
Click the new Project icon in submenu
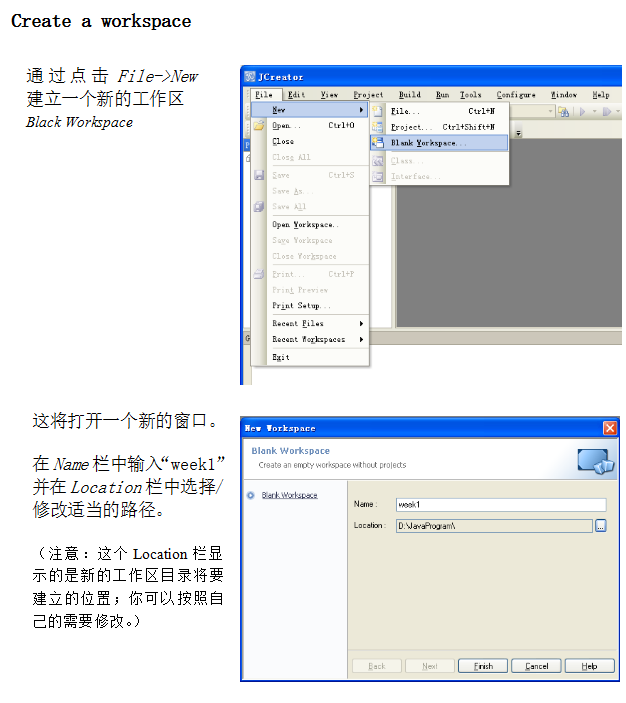pyautogui.click(x=378, y=127)
